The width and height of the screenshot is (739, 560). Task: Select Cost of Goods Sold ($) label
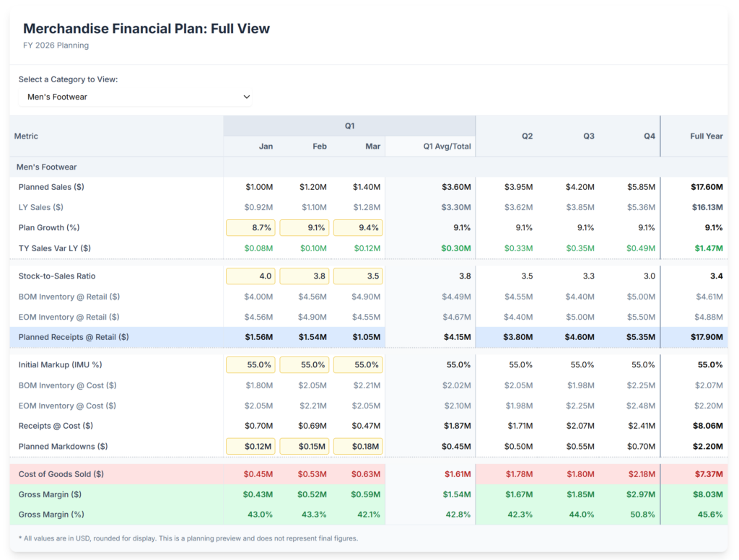pos(61,474)
